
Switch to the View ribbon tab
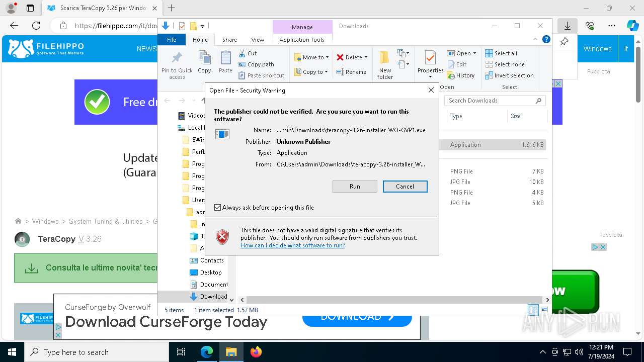pyautogui.click(x=258, y=40)
